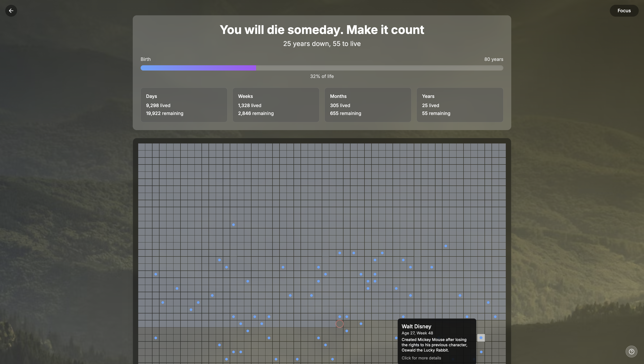
Task: Open the Focus mode button
Action: tap(624, 11)
